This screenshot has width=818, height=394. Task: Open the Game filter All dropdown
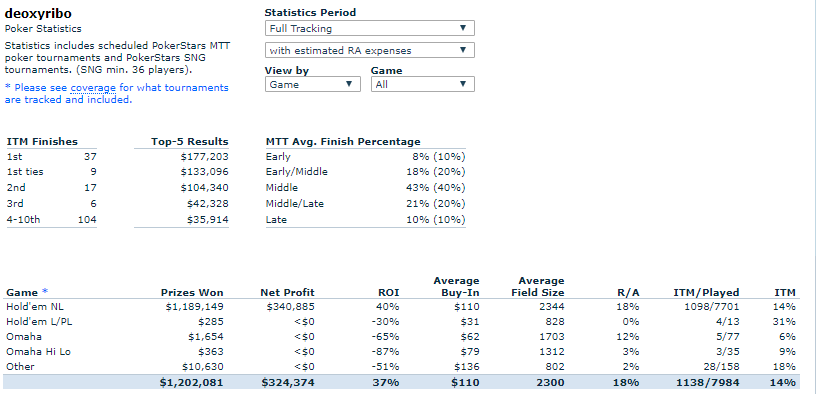(x=423, y=85)
